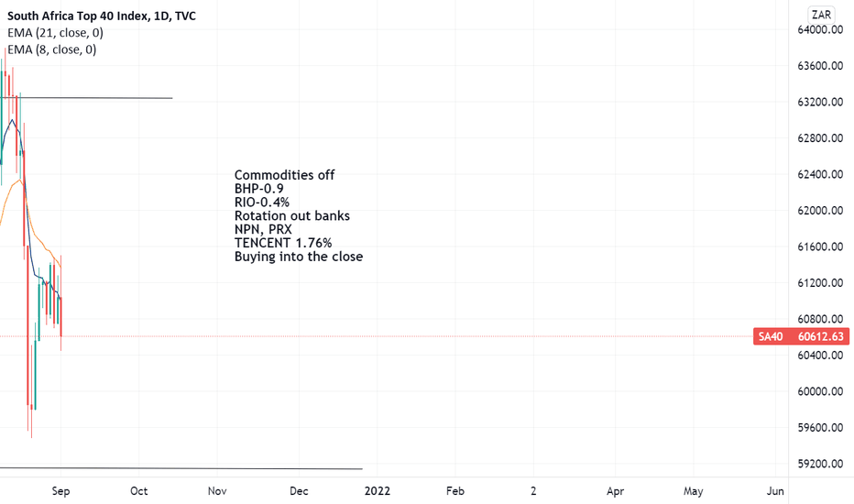Click the SA40 price label 60612.63
The height and width of the screenshot is (504, 854).
801,336
